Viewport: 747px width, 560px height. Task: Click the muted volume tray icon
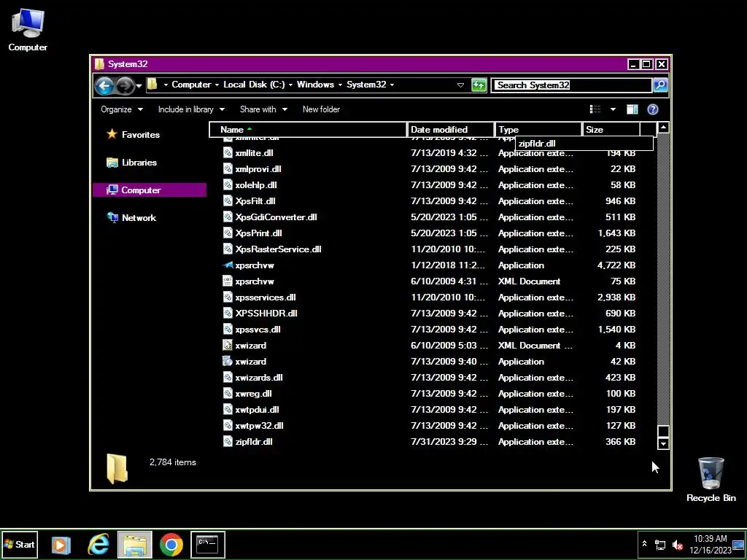(x=677, y=545)
